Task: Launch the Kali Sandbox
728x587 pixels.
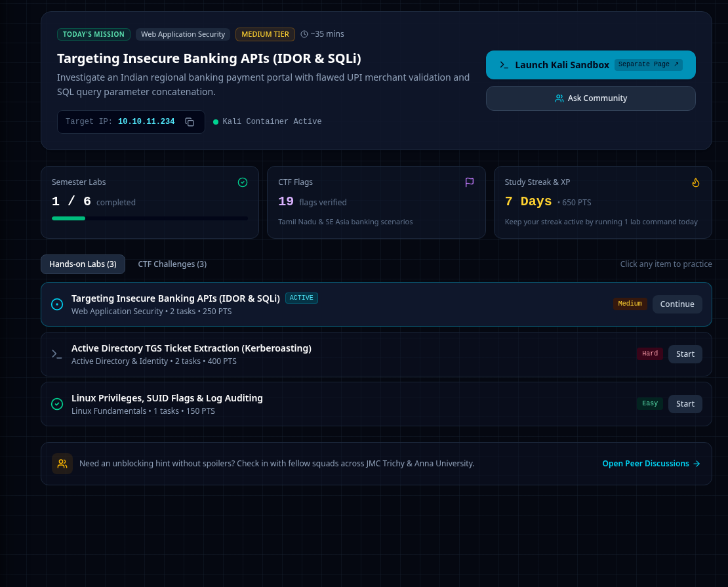Action: coord(590,65)
